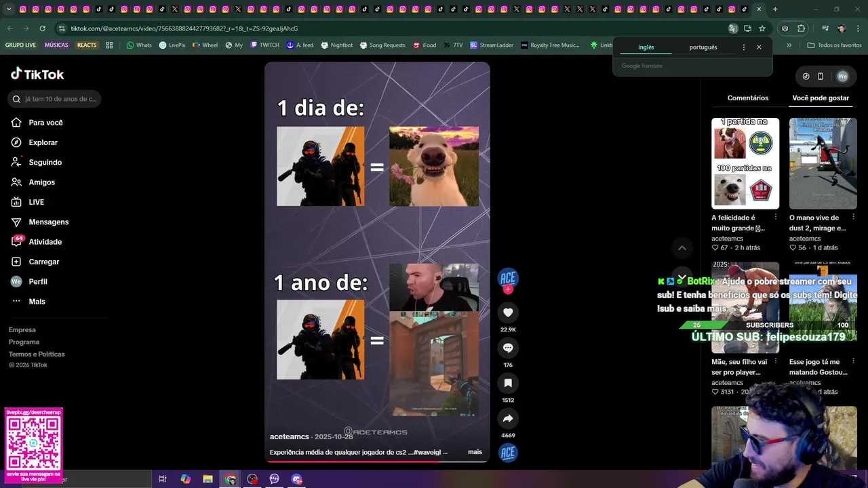868x488 pixels.
Task: Expand the Programa footer section
Action: tap(24, 342)
